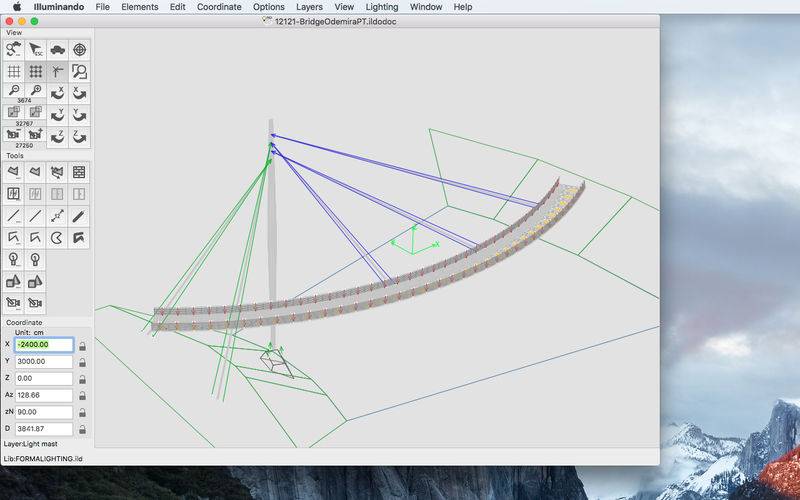Click the zoom-in magnifier with plus sign
This screenshot has height=500, width=800.
coord(36,92)
